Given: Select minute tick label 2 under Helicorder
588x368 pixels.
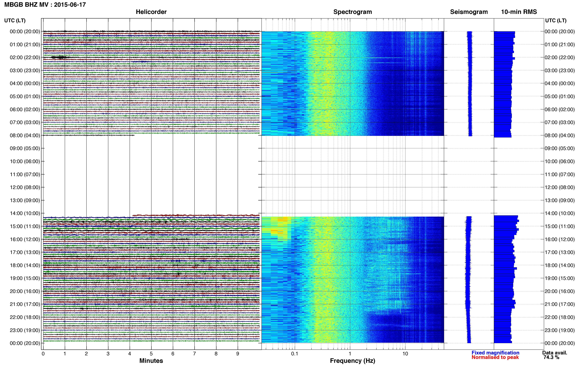Looking at the screenshot, I should [x=86, y=354].
